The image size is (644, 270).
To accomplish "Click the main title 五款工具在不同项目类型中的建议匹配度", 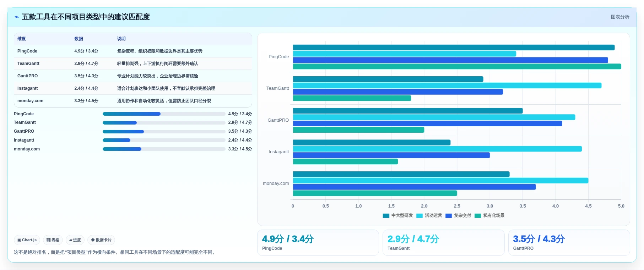I will click(x=86, y=17).
